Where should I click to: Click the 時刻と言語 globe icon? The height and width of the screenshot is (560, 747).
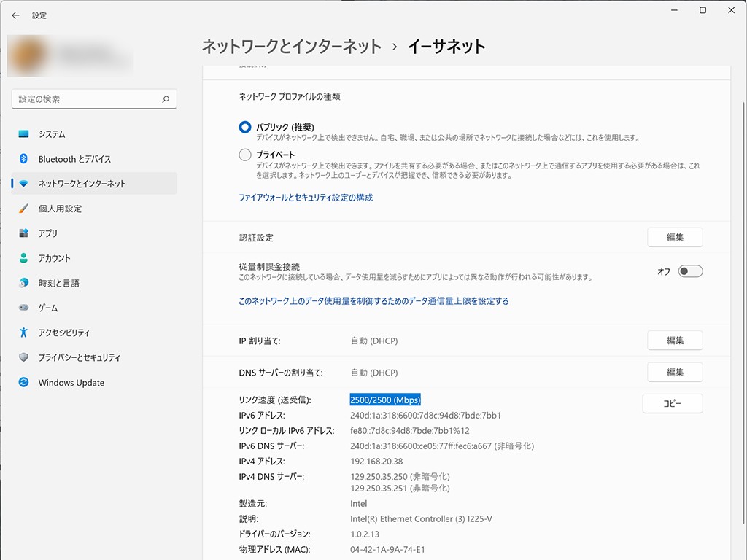tap(23, 283)
